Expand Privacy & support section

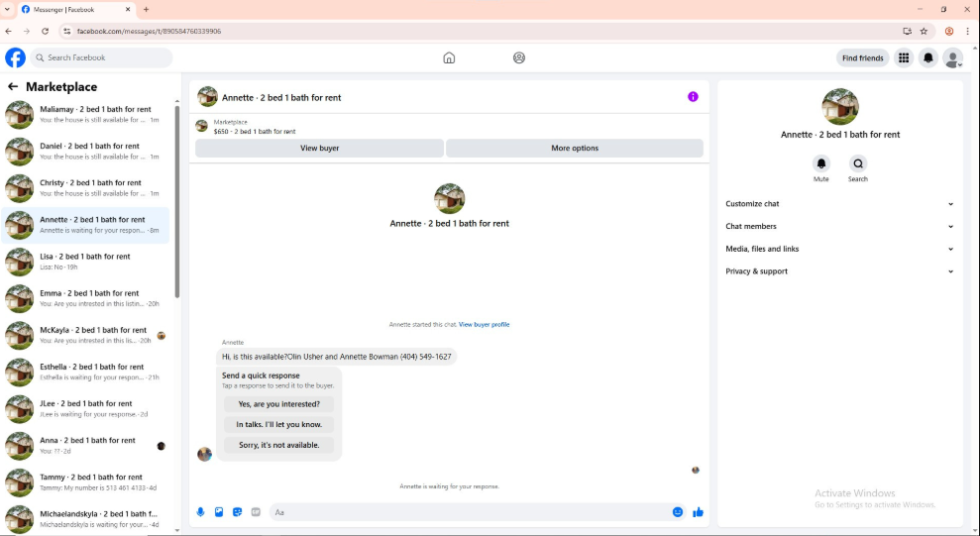(x=839, y=271)
